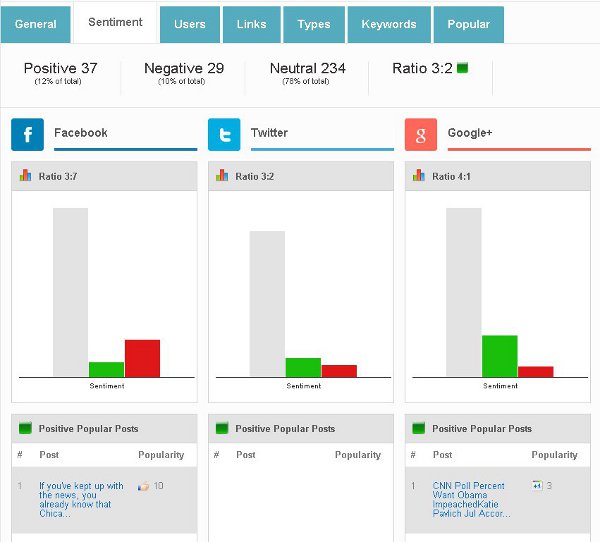Click the Negative 29 summary count
This screenshot has width=600, height=542.
[184, 68]
